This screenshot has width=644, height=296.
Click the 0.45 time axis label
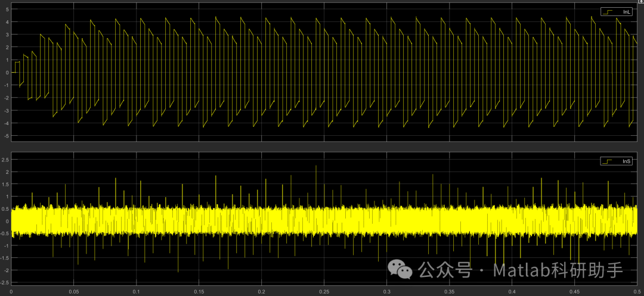[x=575, y=291]
